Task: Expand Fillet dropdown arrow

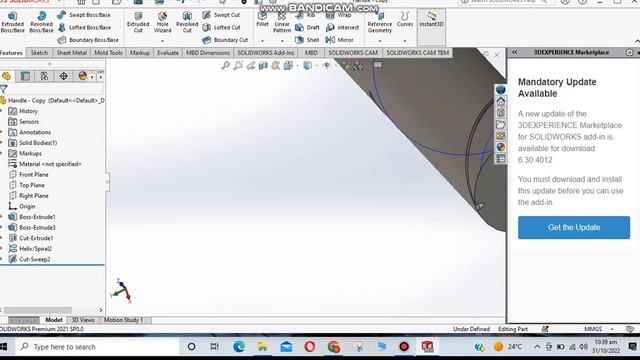Action: (262, 41)
